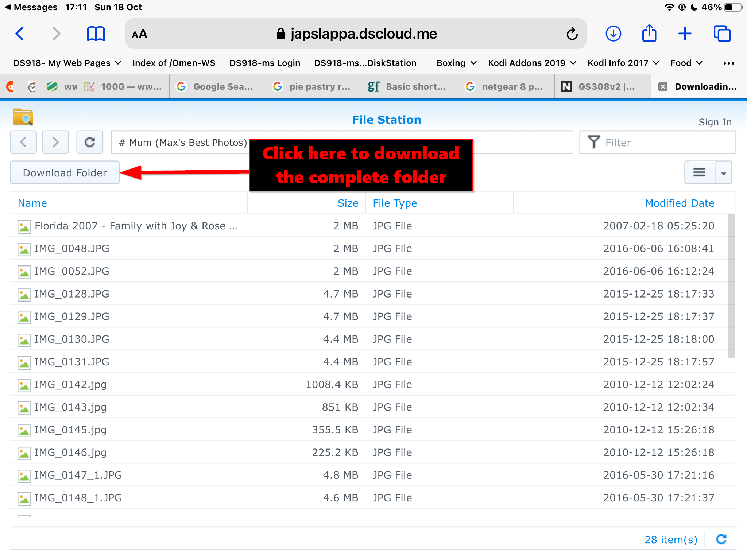Select file IMG_0146.jpg
The image size is (747, 560).
click(373, 452)
